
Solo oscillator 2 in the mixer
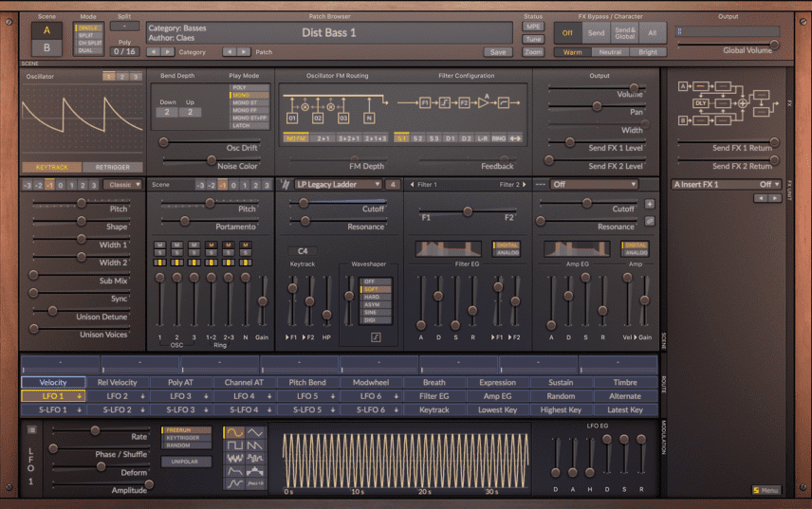[177, 253]
